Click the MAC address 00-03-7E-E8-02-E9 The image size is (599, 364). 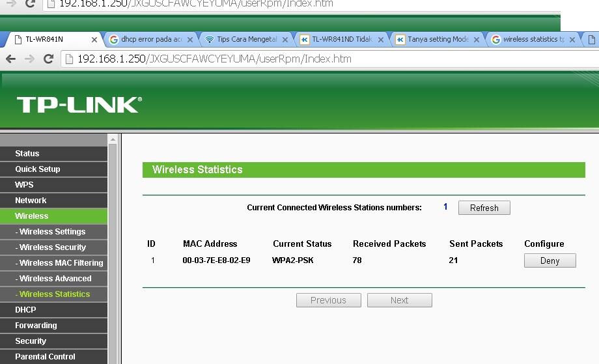[216, 260]
